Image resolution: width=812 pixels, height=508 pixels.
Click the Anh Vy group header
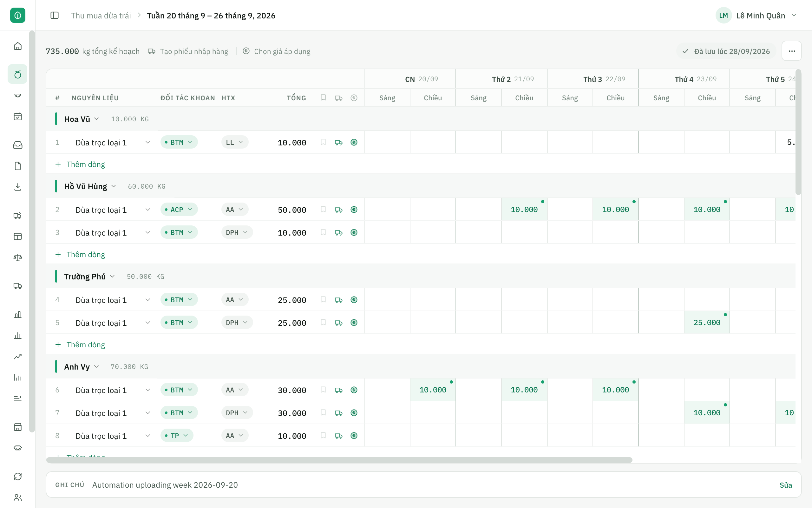click(x=421, y=366)
